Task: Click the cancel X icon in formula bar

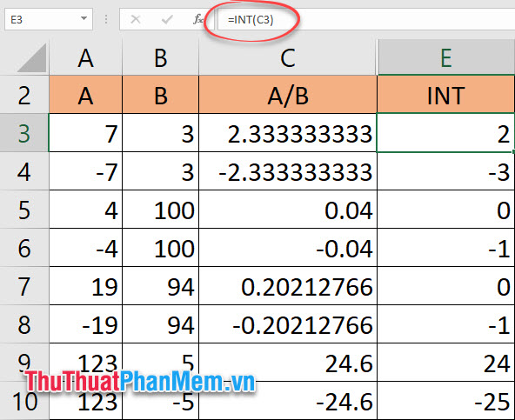Action: click(x=136, y=19)
